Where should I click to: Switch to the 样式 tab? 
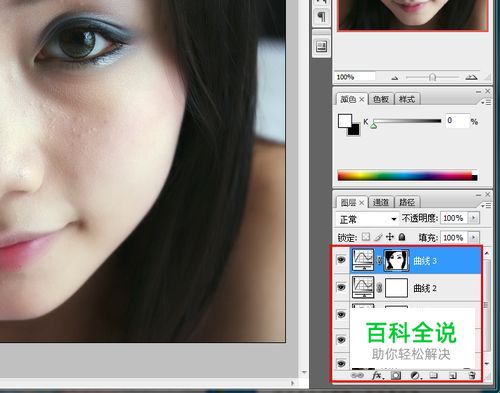(x=407, y=99)
